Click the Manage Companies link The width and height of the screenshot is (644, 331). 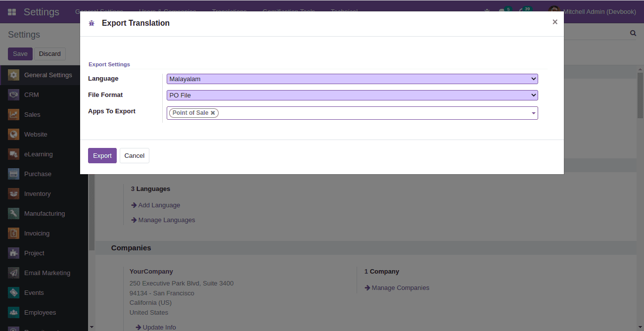click(x=397, y=288)
